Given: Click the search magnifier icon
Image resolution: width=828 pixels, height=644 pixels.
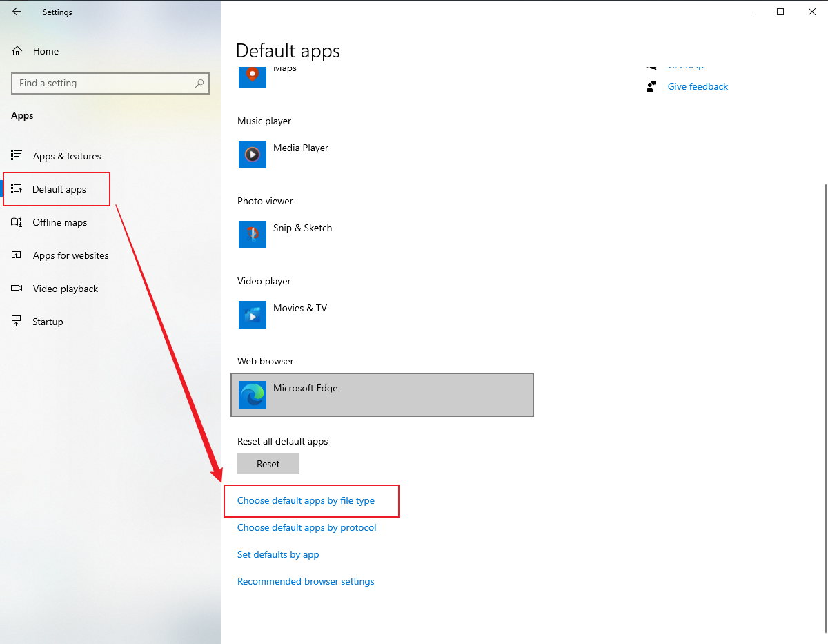Looking at the screenshot, I should [x=199, y=84].
